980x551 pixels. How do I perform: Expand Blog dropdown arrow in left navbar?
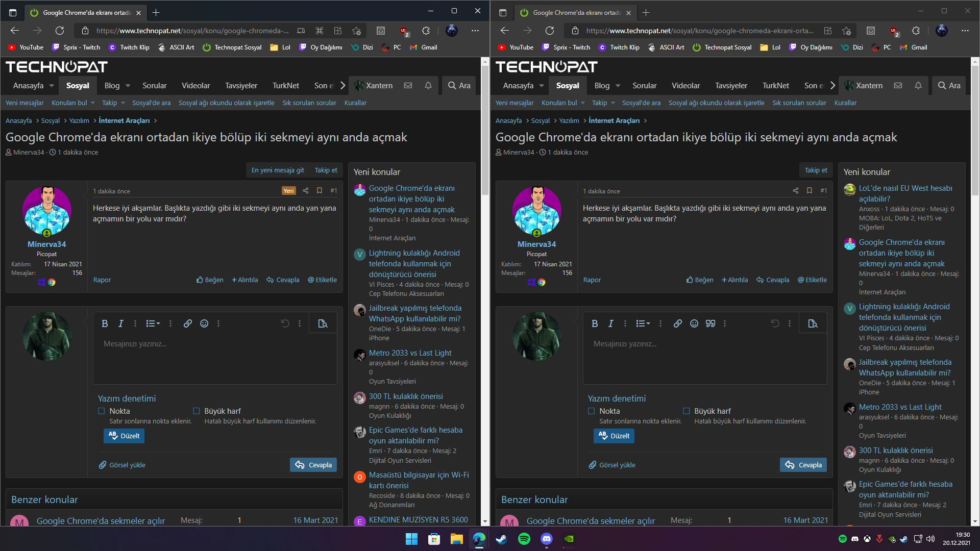tap(128, 86)
